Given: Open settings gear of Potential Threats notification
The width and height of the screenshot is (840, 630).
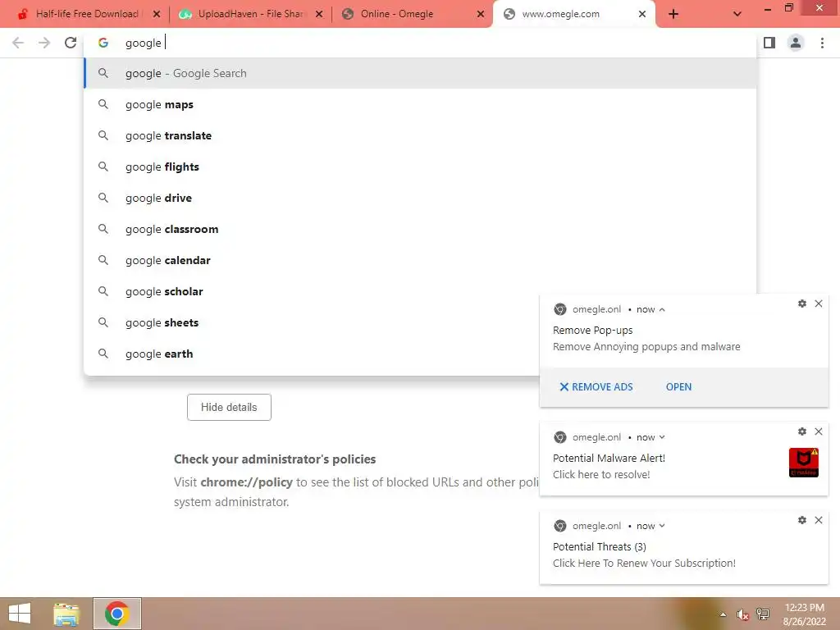Looking at the screenshot, I should tap(802, 520).
